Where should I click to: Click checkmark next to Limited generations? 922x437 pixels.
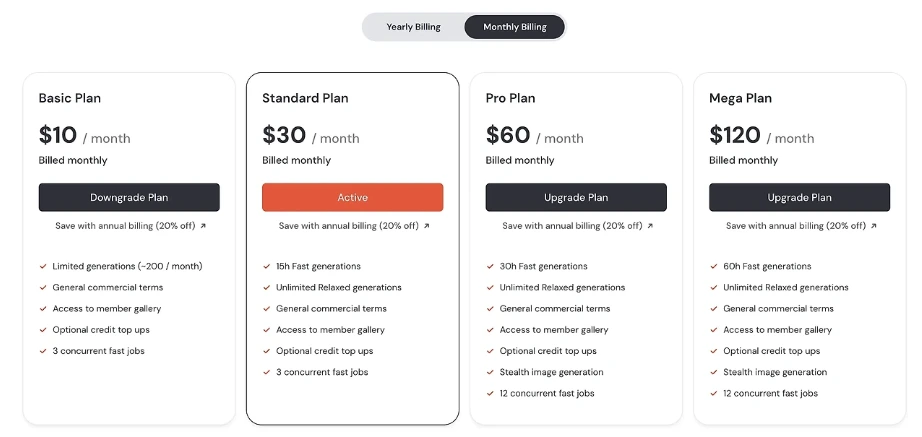click(43, 267)
